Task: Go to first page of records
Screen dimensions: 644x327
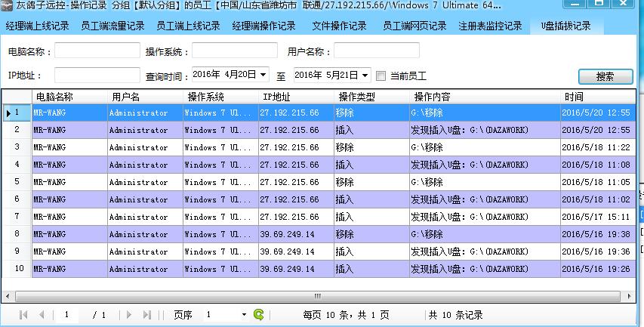Action: pyautogui.click(x=23, y=314)
